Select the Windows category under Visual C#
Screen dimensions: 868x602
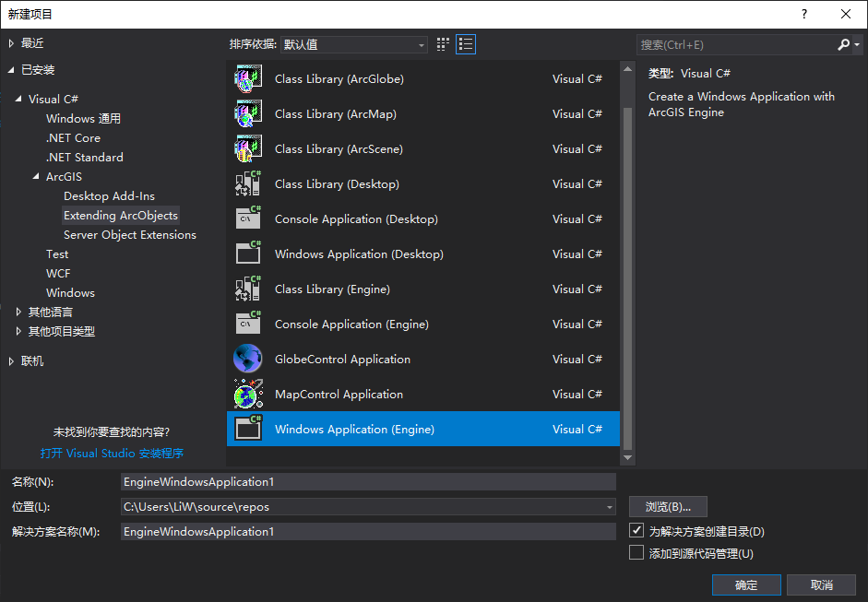tap(70, 292)
